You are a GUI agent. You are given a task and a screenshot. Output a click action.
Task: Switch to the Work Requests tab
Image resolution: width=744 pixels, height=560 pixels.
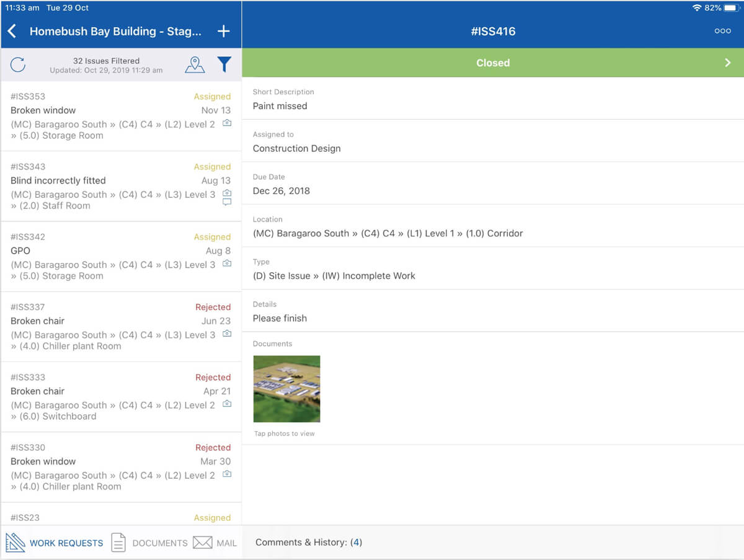[x=55, y=543]
